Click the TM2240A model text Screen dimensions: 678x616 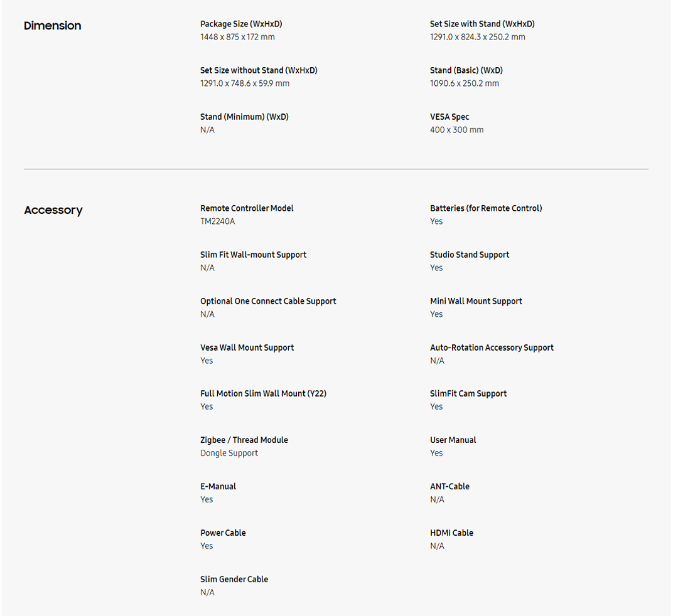pos(217,221)
